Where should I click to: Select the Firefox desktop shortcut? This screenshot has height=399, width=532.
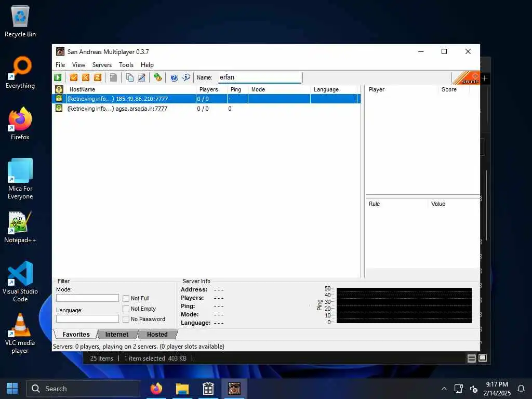tap(20, 124)
